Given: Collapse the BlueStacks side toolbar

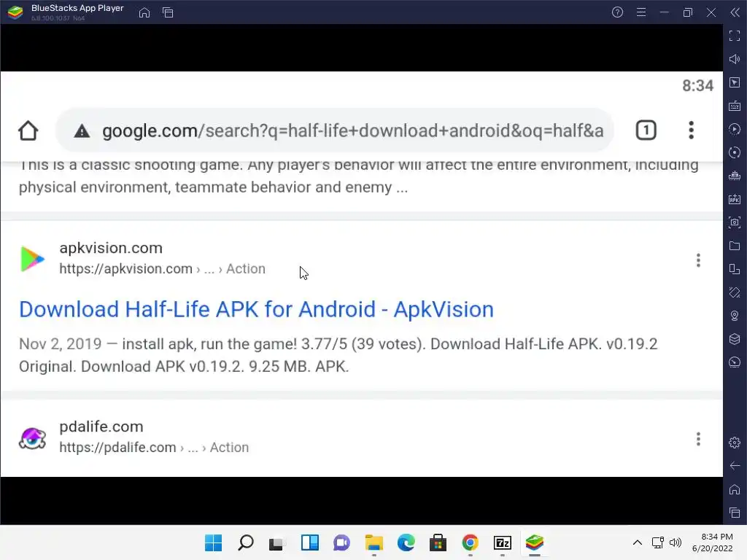Looking at the screenshot, I should pos(735,12).
